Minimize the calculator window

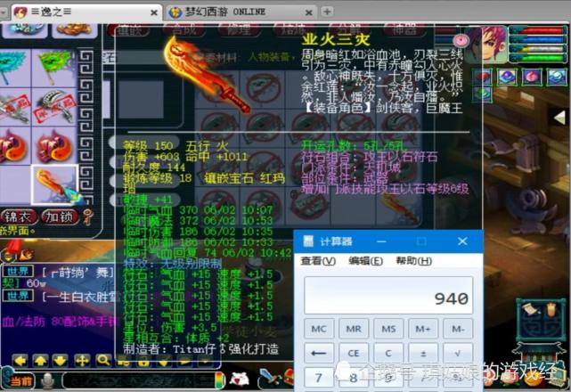tap(381, 241)
